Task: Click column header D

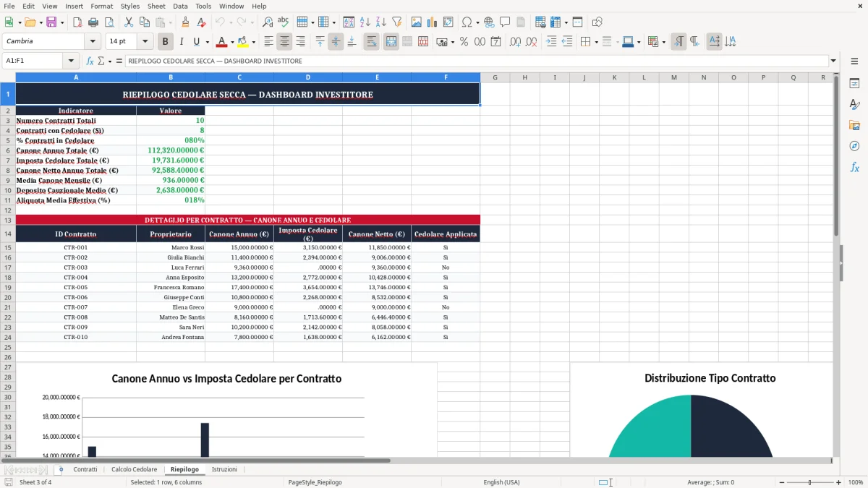Action: click(x=308, y=77)
